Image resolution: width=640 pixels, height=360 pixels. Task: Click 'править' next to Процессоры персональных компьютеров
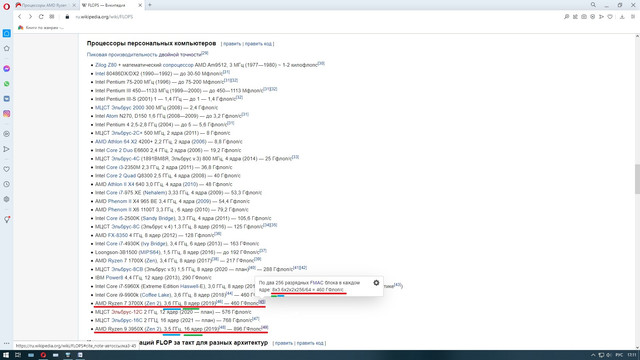232,44
